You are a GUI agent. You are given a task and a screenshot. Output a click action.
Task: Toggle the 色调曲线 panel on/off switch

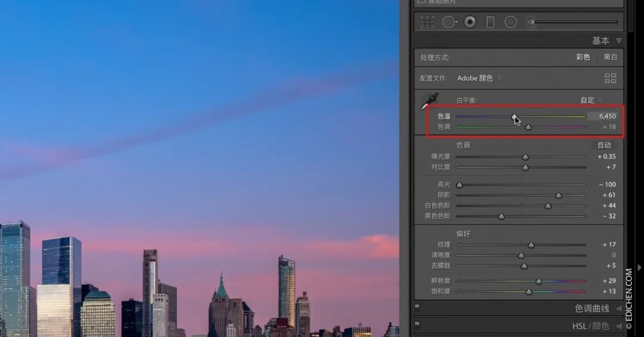click(417, 308)
